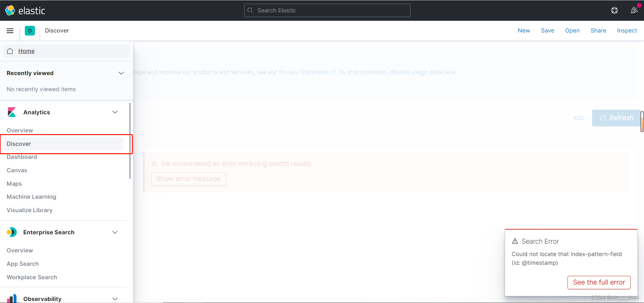Click the Enterprise Search logo icon
The height and width of the screenshot is (303, 644).
[12, 232]
